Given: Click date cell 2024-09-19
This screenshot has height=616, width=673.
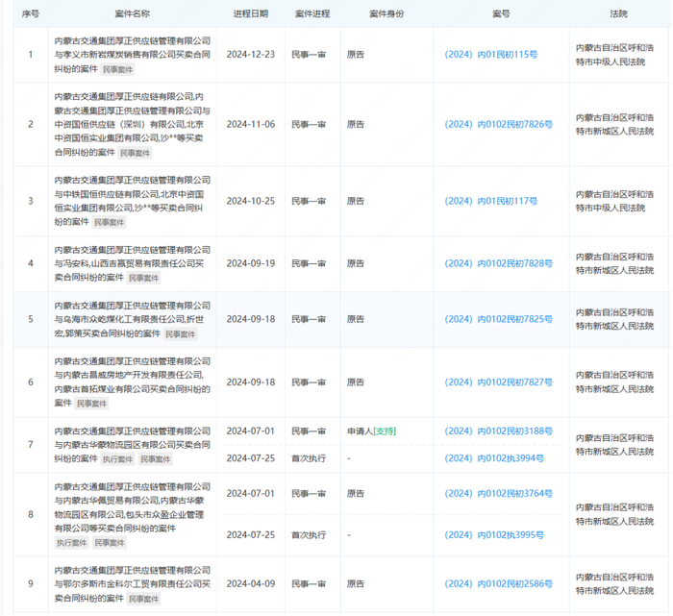Looking at the screenshot, I should [251, 263].
